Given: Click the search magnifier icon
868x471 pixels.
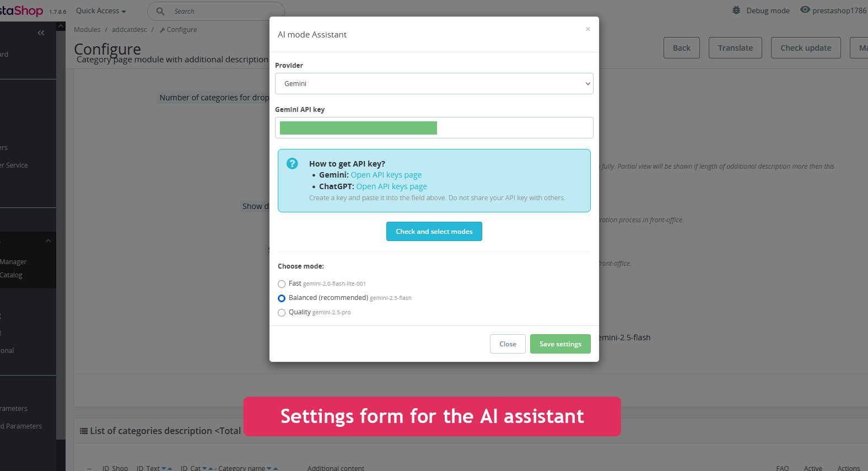Looking at the screenshot, I should pos(160,11).
